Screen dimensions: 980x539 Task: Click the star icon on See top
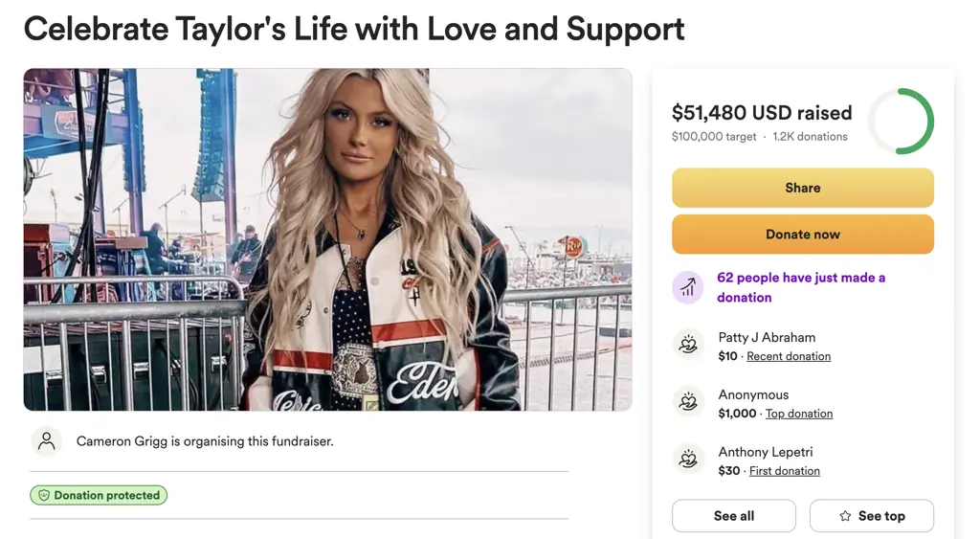845,516
